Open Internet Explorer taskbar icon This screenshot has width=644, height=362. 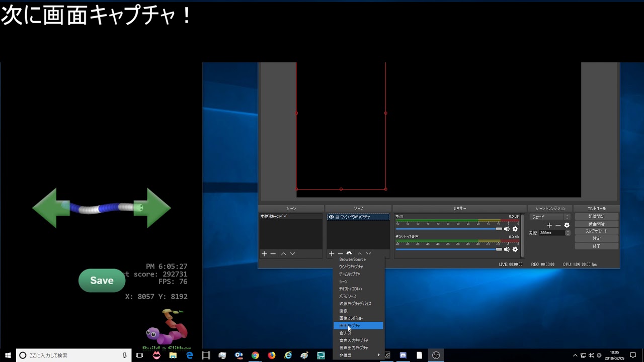tap(288, 355)
